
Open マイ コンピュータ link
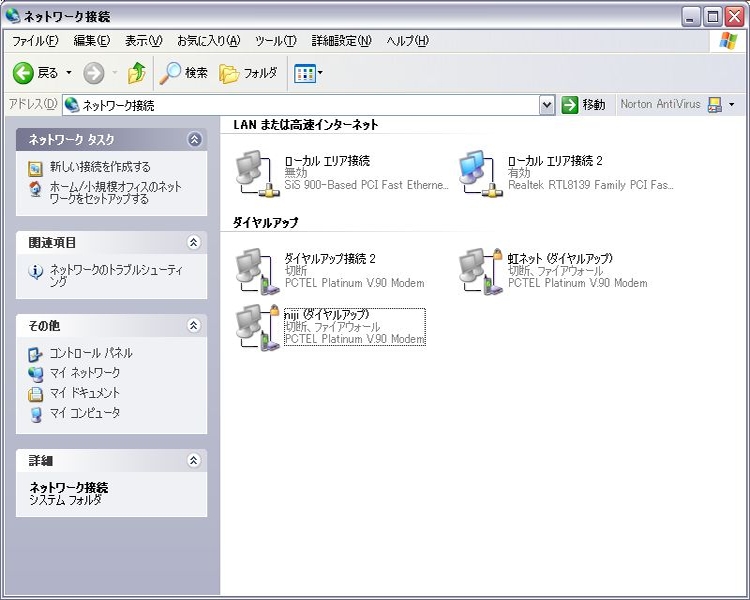click(x=85, y=413)
